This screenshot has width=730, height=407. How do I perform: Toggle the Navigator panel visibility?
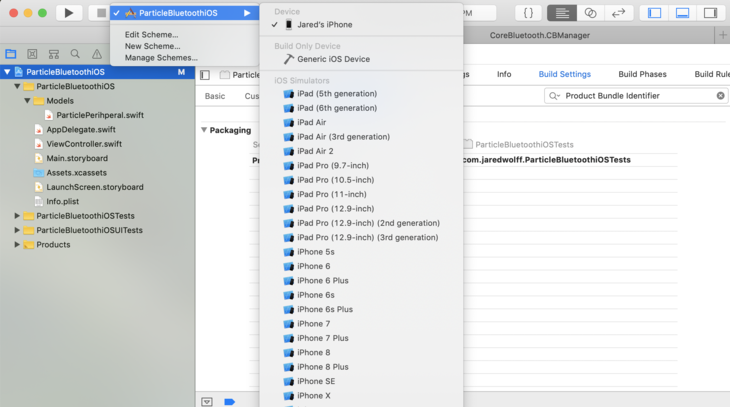tap(655, 13)
